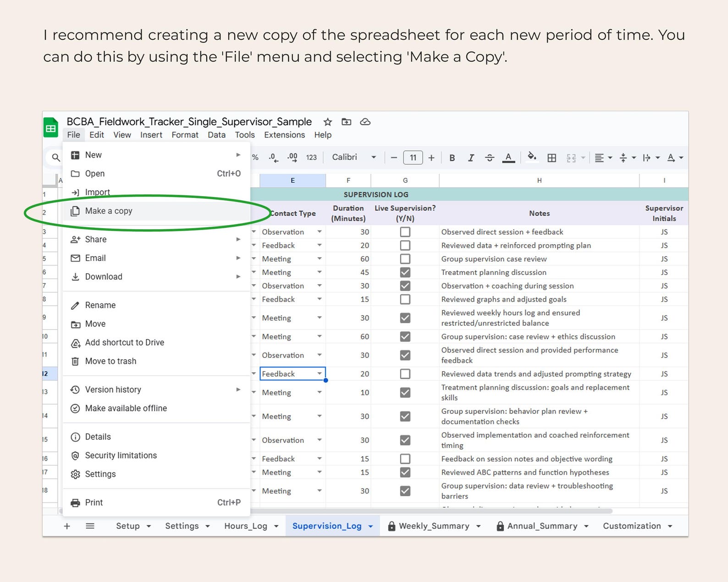Switch to the Weekly_Summary sheet tab
The image size is (728, 582).
pos(434,526)
